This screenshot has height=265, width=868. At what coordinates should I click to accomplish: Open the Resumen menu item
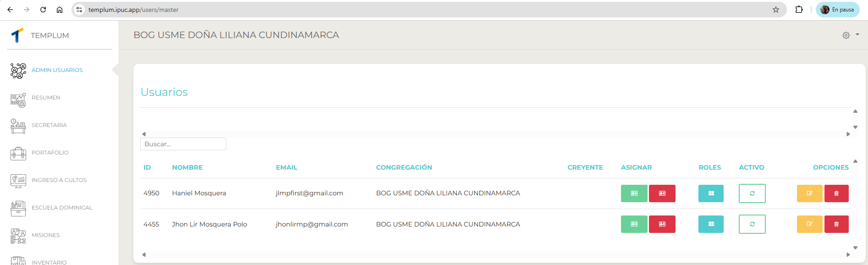tap(46, 98)
